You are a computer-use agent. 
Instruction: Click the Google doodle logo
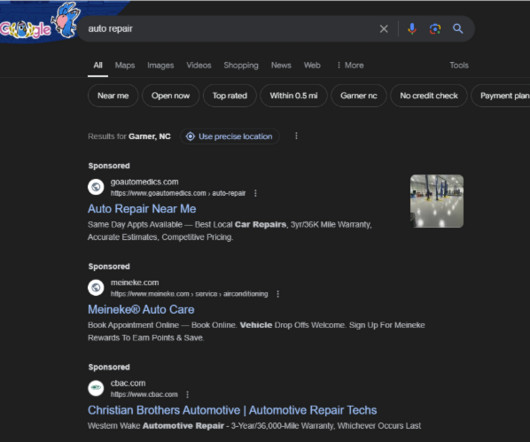[x=39, y=22]
